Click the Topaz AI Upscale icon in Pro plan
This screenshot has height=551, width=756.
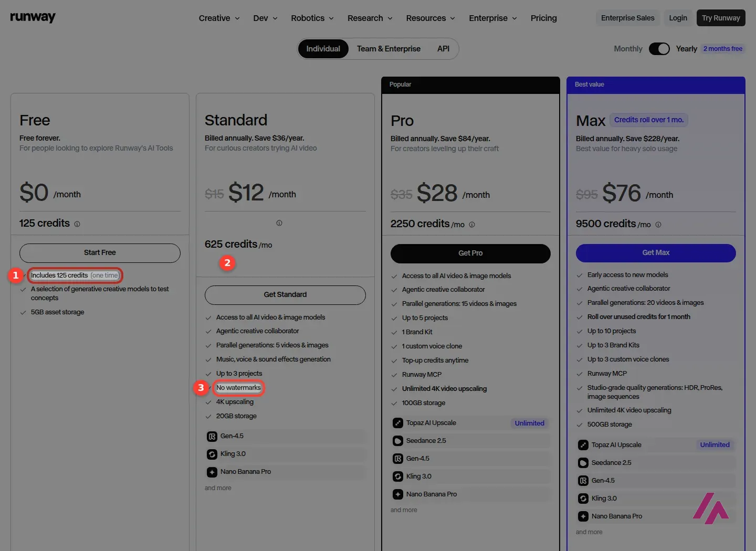click(x=398, y=423)
